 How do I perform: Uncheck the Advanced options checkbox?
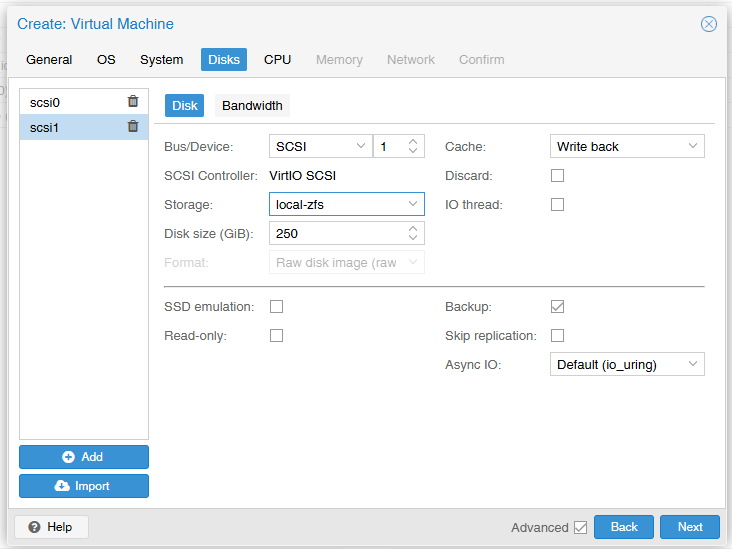point(580,528)
